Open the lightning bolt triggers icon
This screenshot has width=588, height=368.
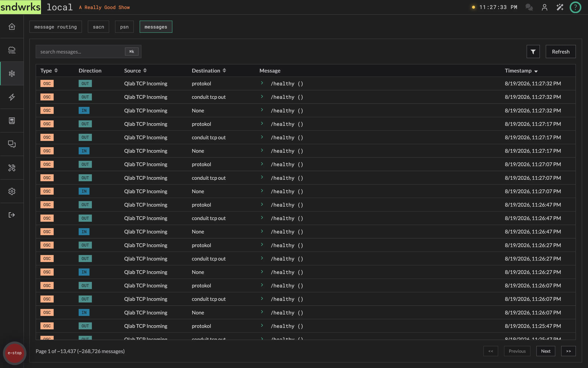coord(12,97)
